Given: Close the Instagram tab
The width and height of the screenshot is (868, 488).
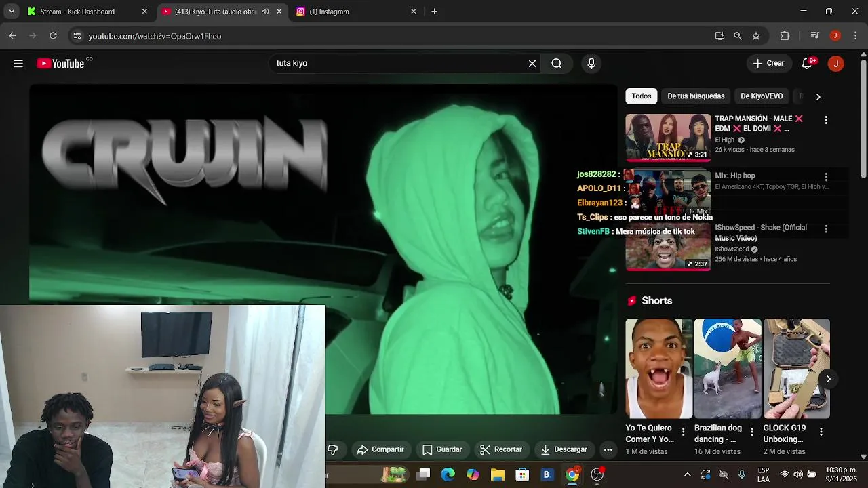Looking at the screenshot, I should pos(414,12).
